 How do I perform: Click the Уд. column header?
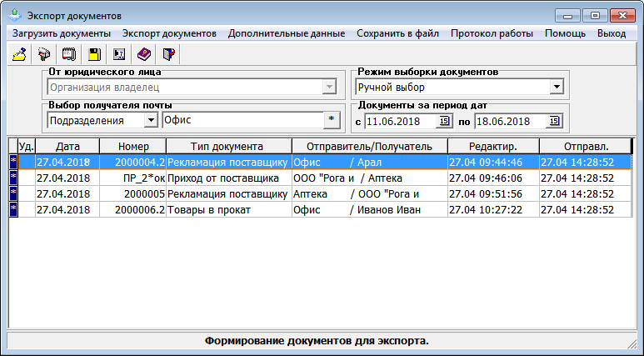(27, 147)
